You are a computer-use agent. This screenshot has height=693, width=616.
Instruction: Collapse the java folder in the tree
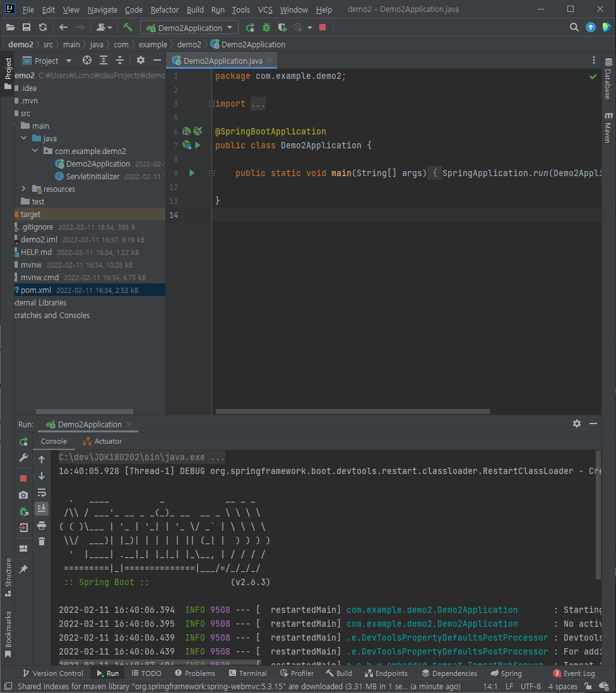click(24, 138)
